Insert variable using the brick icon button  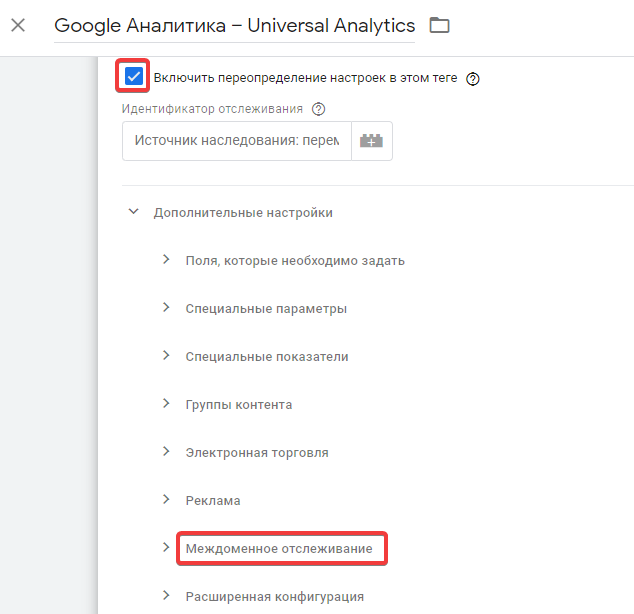coord(372,141)
